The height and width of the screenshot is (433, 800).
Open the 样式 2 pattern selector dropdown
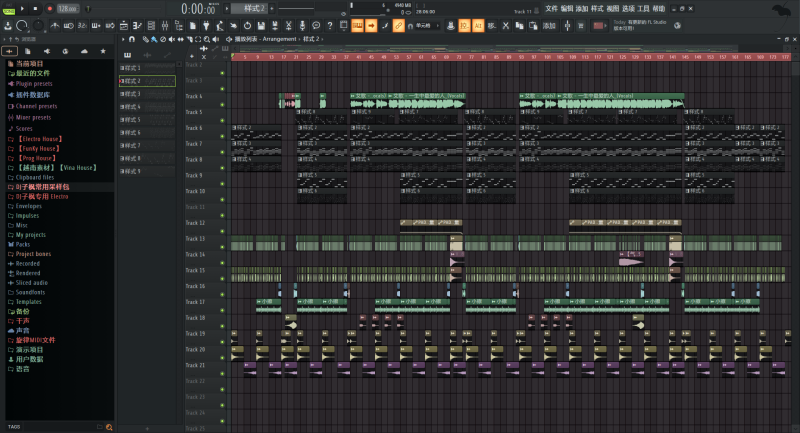(x=250, y=9)
